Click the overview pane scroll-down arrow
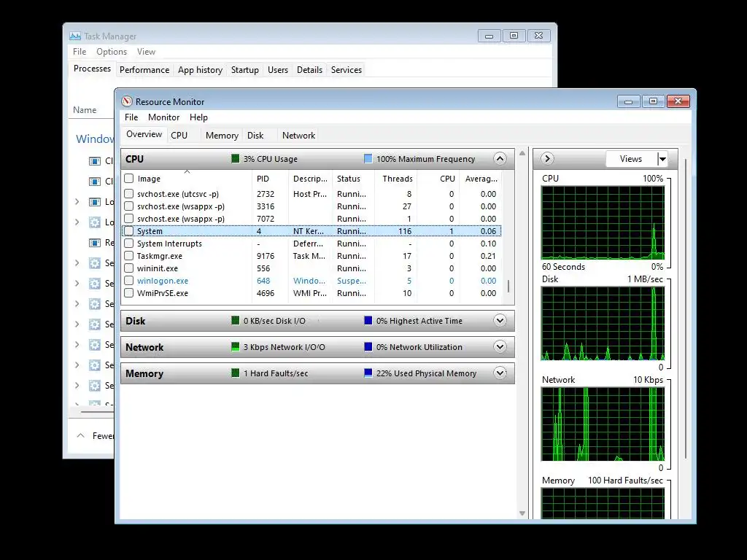 pyautogui.click(x=522, y=513)
